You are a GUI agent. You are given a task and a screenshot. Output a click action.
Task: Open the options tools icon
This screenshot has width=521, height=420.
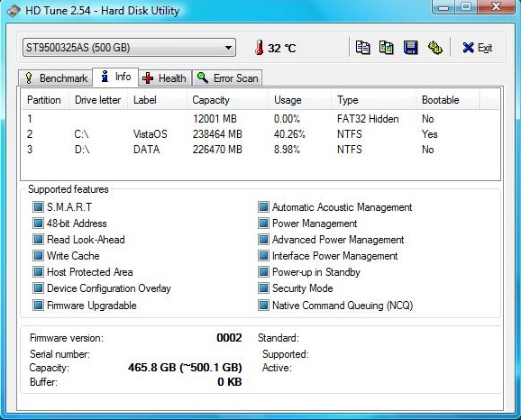tap(435, 48)
